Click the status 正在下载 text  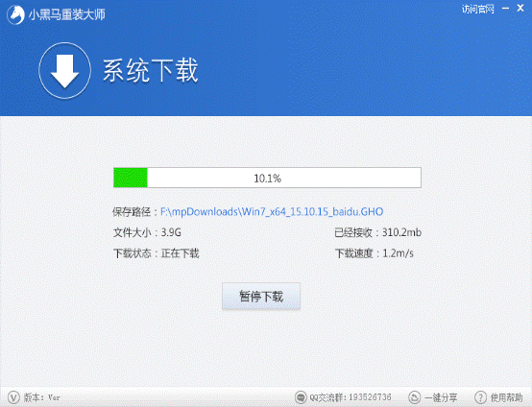click(180, 253)
